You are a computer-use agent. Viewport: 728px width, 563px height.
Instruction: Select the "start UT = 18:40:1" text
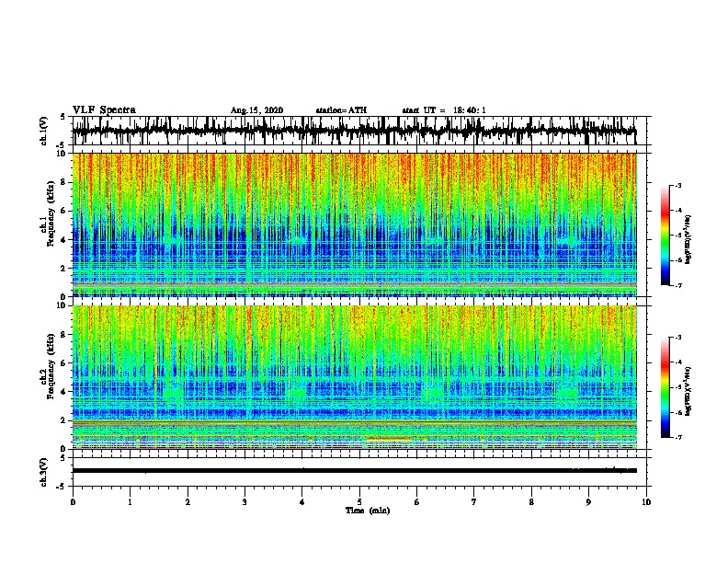pos(444,110)
